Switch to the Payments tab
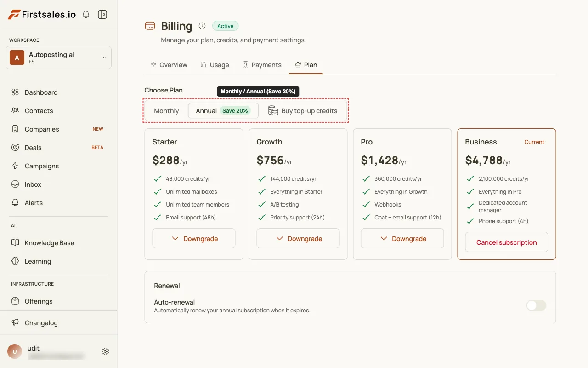588x368 pixels. tap(262, 65)
